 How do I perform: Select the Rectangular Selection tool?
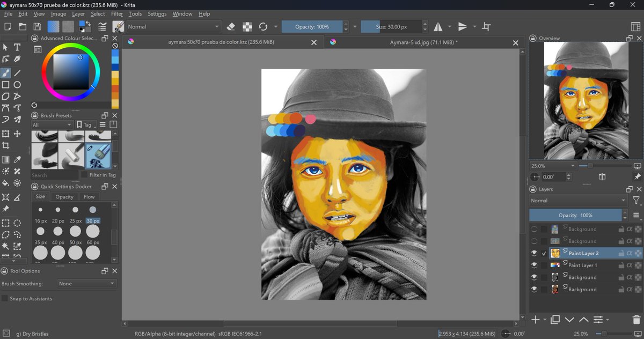point(5,223)
